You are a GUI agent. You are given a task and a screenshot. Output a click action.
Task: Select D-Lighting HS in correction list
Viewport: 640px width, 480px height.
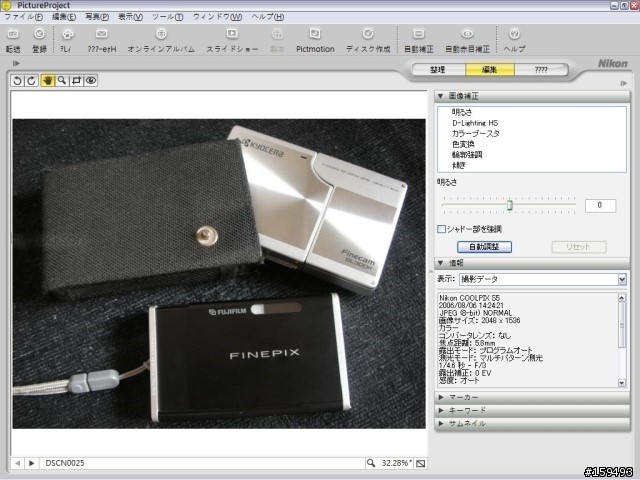pos(475,123)
